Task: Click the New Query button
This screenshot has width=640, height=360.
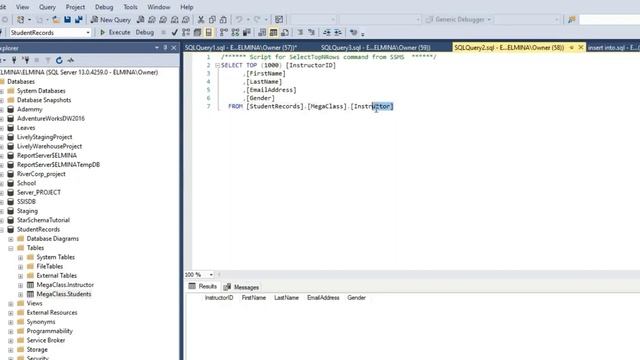Action: click(111, 20)
